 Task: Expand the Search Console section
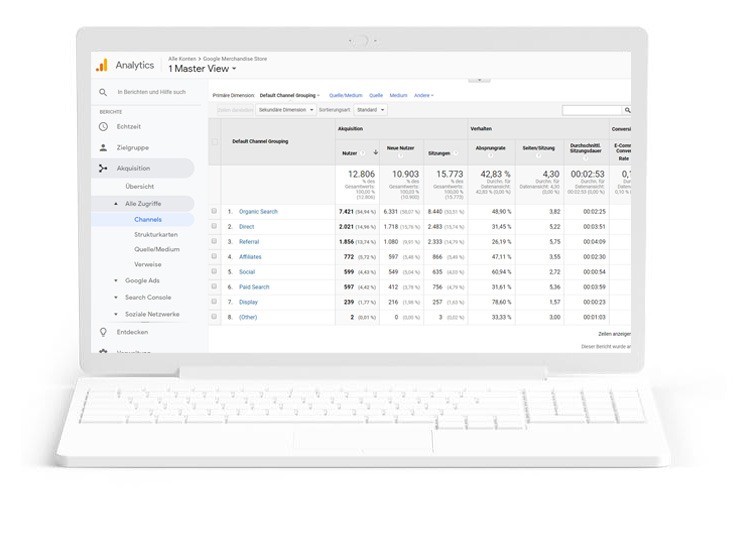pos(116,298)
